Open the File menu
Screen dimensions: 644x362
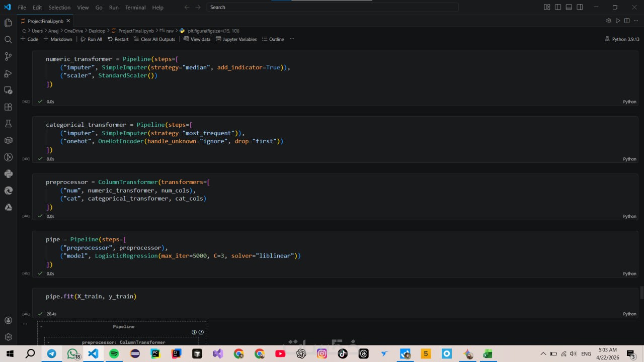(x=22, y=8)
